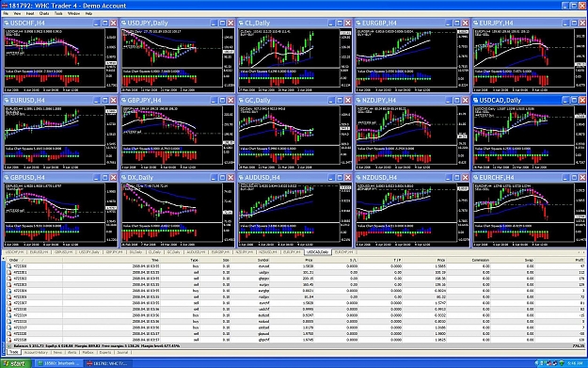The image size is (588, 368).
Task: Open the Alerts terminal tab
Action: [72, 353]
